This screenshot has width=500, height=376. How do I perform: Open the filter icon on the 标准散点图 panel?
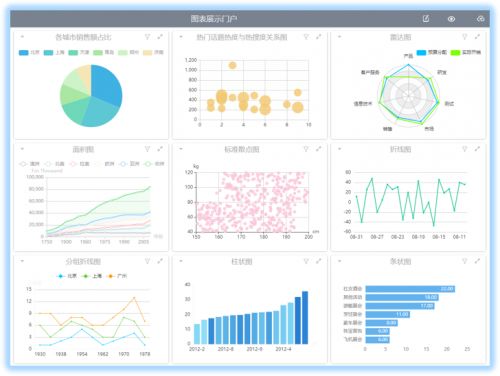point(306,149)
